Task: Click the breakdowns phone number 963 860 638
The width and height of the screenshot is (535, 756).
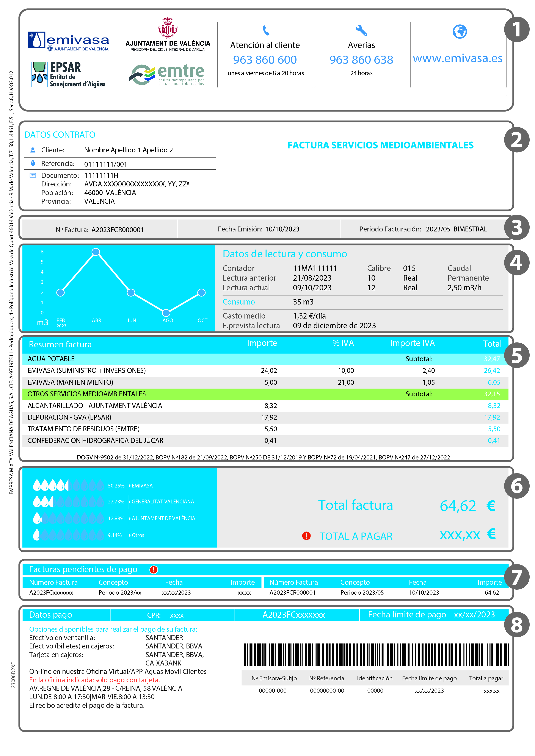Action: [x=361, y=60]
